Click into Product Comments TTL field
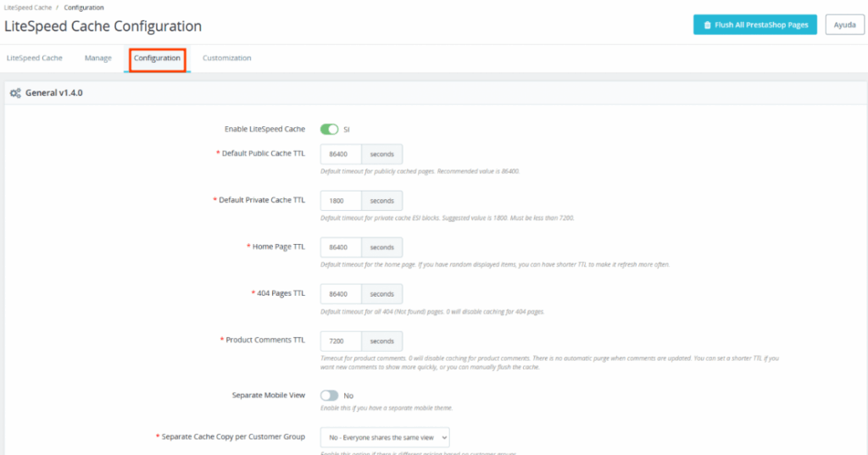This screenshot has width=868, height=455. click(341, 341)
